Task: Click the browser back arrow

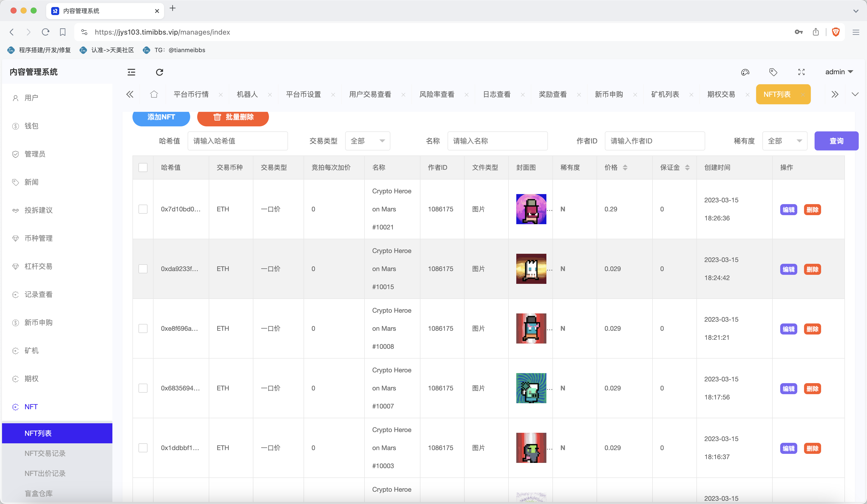Action: coord(12,32)
